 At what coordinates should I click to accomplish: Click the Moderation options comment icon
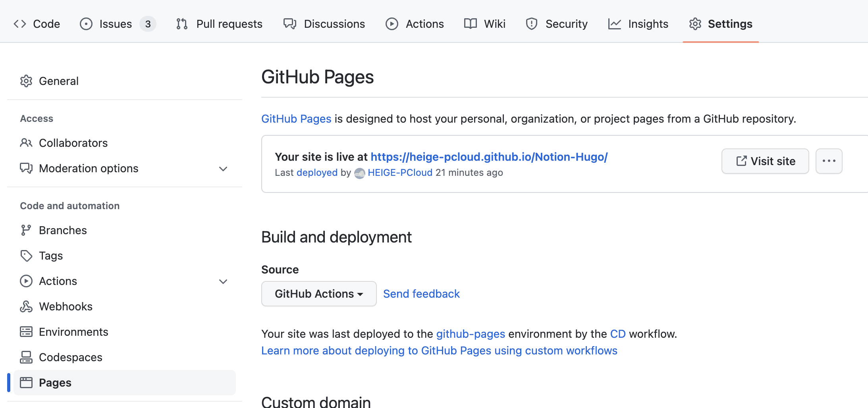pos(26,168)
